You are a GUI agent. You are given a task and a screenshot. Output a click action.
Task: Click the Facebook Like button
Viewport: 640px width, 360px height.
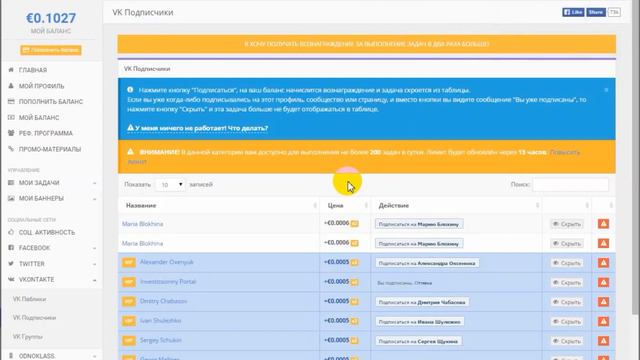pos(573,12)
